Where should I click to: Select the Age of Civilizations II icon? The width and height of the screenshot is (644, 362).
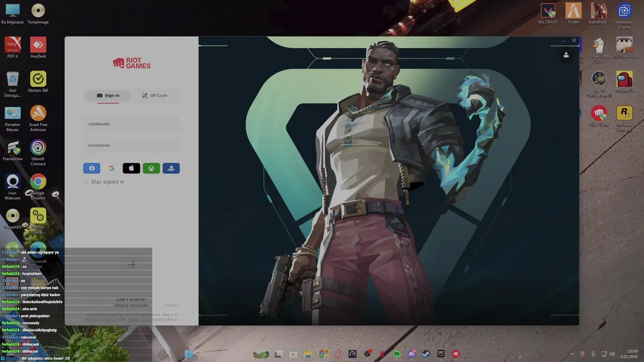(x=599, y=84)
